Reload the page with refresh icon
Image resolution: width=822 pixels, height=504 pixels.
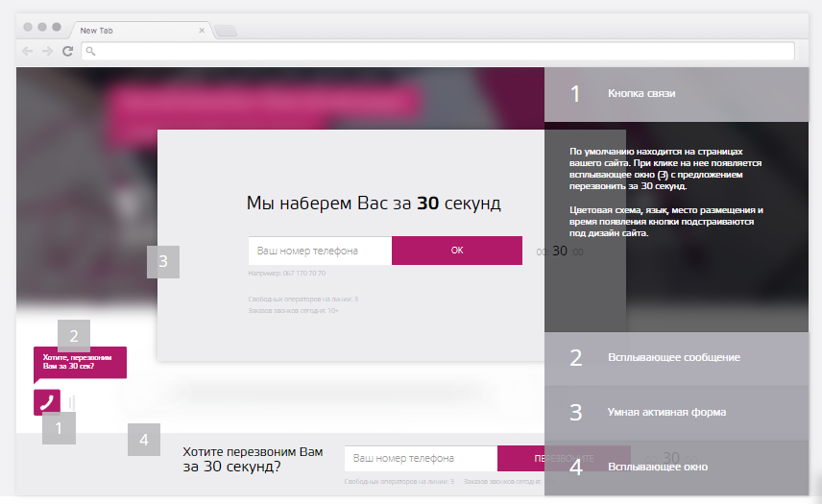click(x=67, y=51)
